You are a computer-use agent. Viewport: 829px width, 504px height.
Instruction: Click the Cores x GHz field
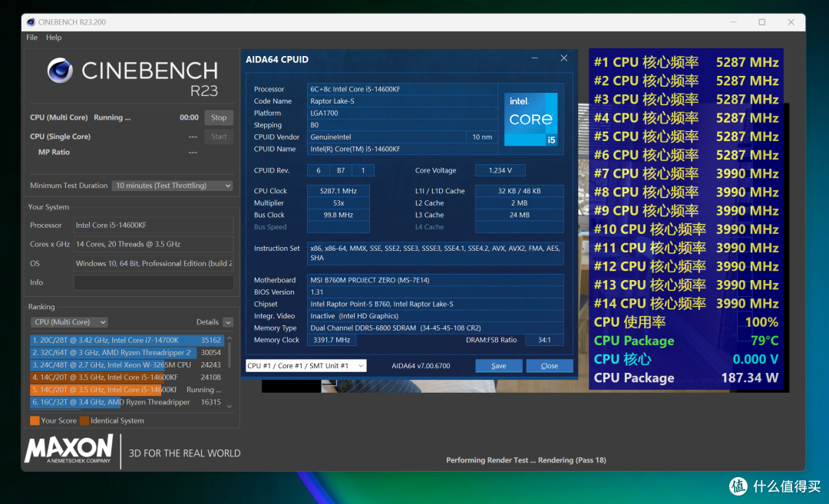[x=154, y=244]
